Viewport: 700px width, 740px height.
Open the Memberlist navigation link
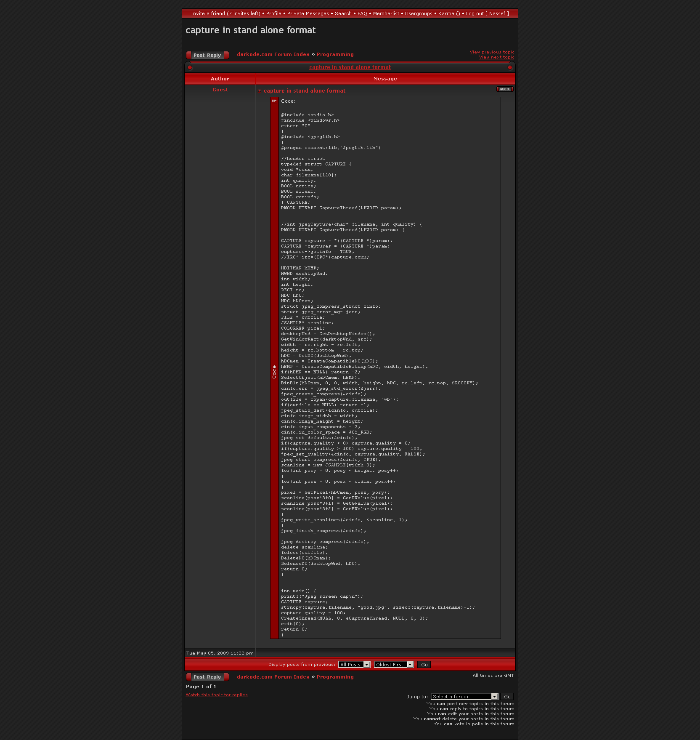(386, 13)
